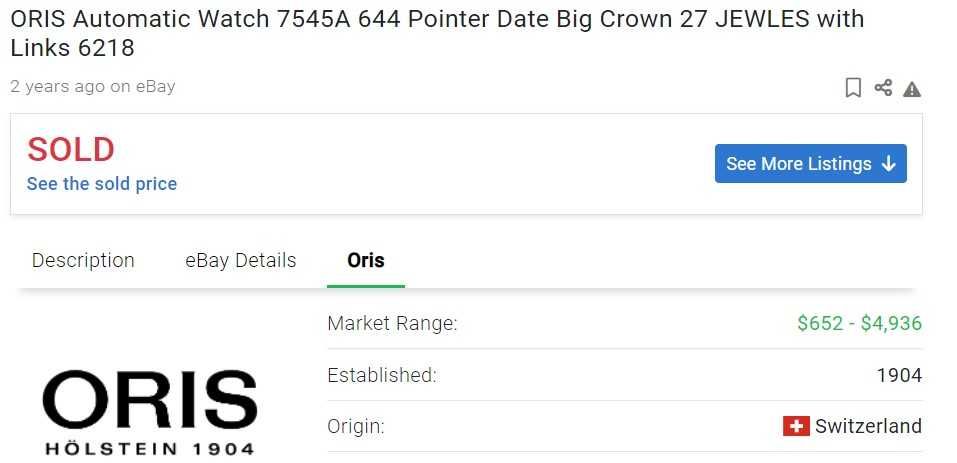The height and width of the screenshot is (463, 957).
Task: Open the eBay Details tab
Action: coord(241,261)
